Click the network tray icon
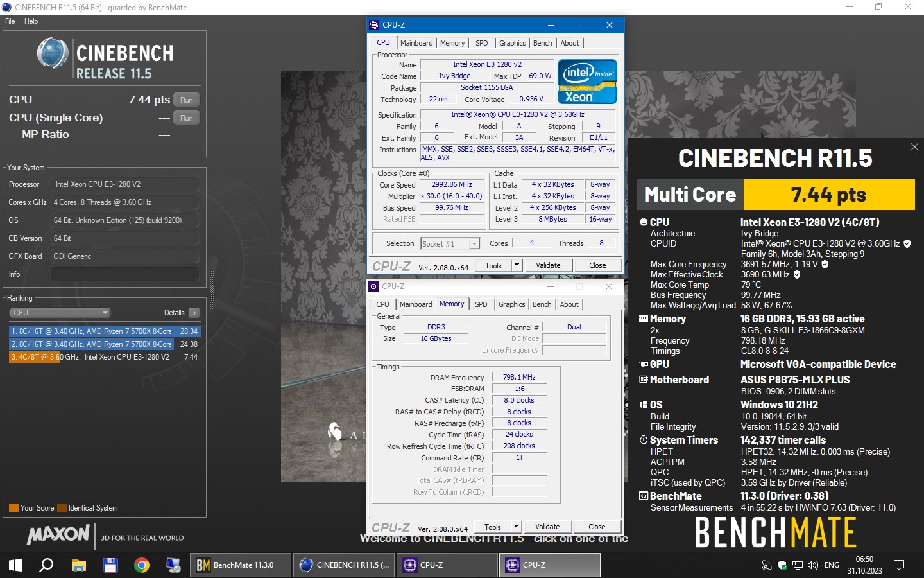Viewport: 924px width, 578px height. pos(798,565)
